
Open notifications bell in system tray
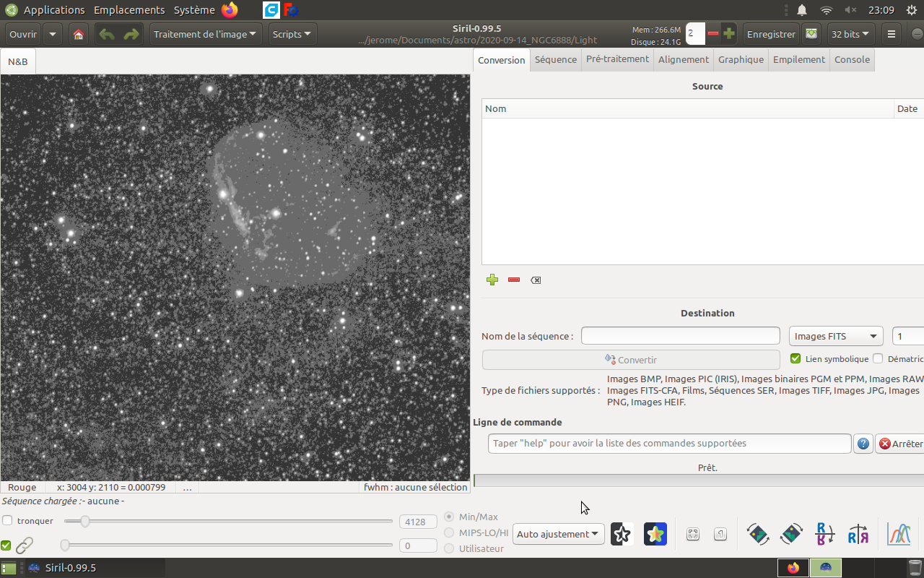[x=802, y=10]
